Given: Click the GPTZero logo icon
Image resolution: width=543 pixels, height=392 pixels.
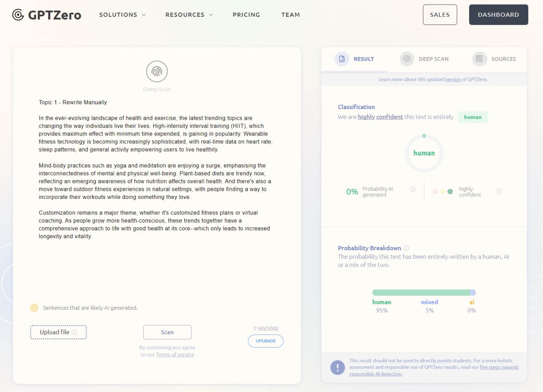Looking at the screenshot, I should [18, 15].
